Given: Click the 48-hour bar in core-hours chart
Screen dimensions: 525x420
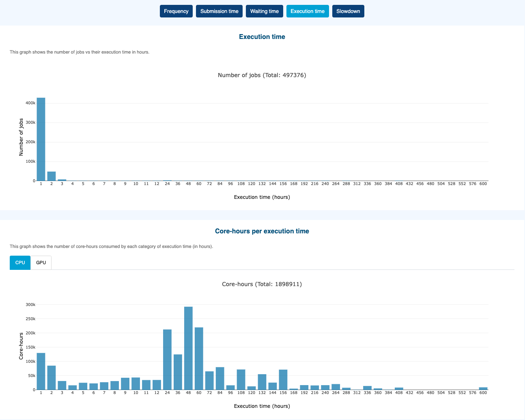Looking at the screenshot, I should point(188,348).
